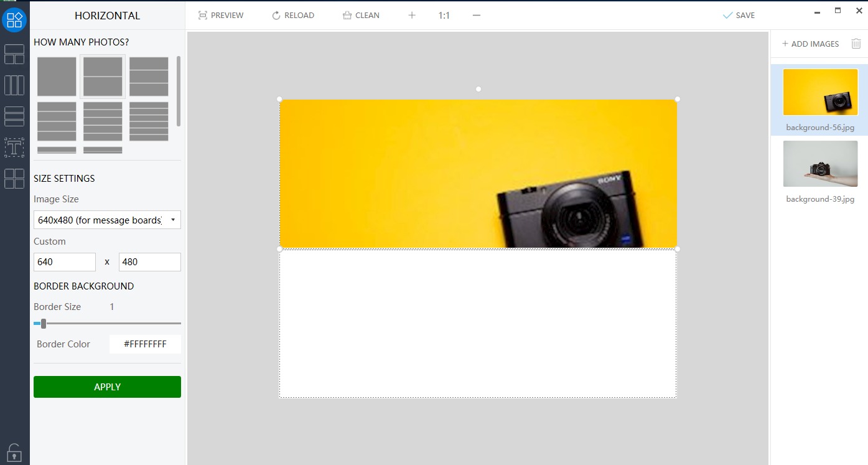Choose the single photo layout template
The height and width of the screenshot is (465, 868).
(57, 77)
